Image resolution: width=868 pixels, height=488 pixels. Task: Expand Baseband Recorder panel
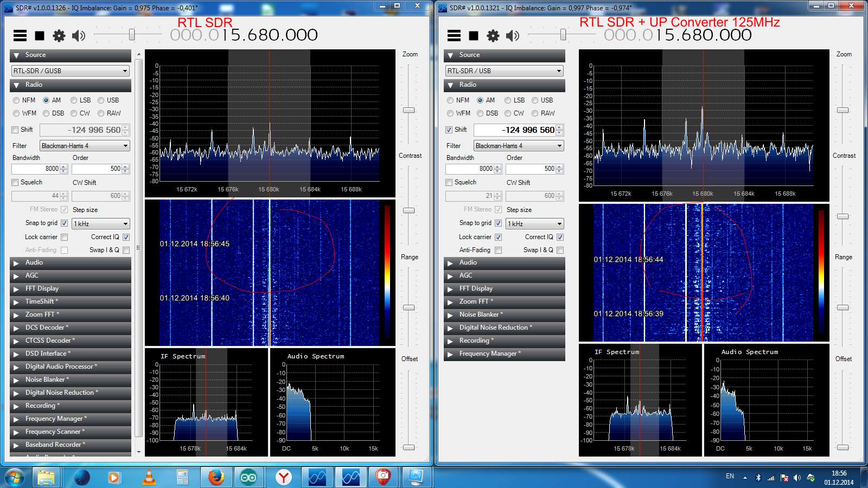tap(71, 445)
